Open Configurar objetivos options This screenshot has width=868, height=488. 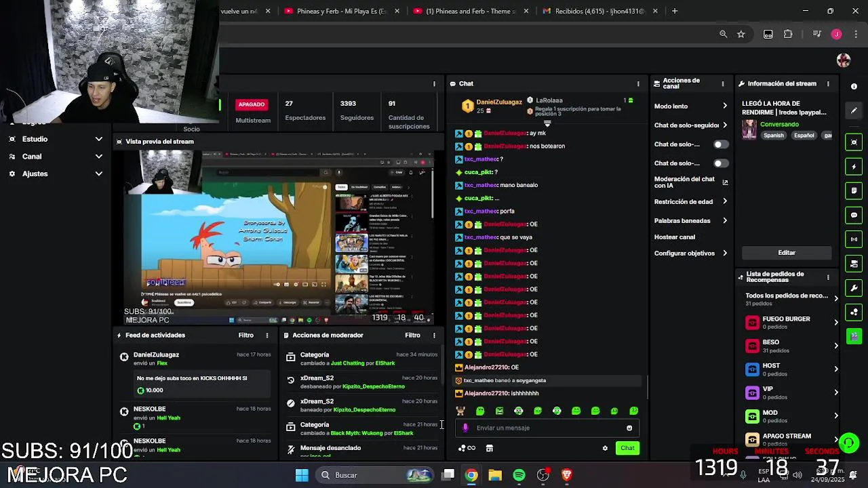(x=690, y=253)
